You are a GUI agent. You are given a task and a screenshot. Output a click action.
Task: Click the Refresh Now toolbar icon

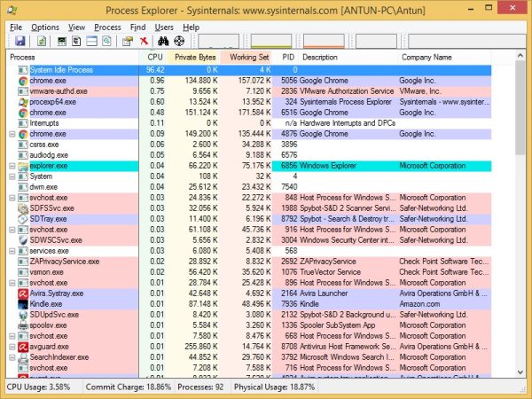pyautogui.click(x=41, y=42)
